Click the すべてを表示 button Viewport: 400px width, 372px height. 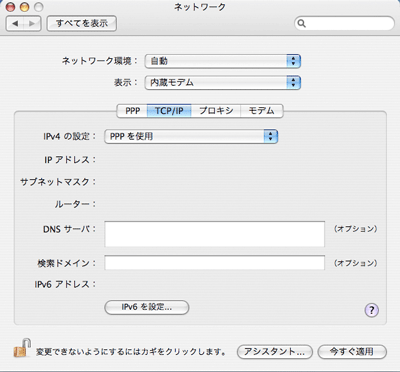tap(82, 23)
